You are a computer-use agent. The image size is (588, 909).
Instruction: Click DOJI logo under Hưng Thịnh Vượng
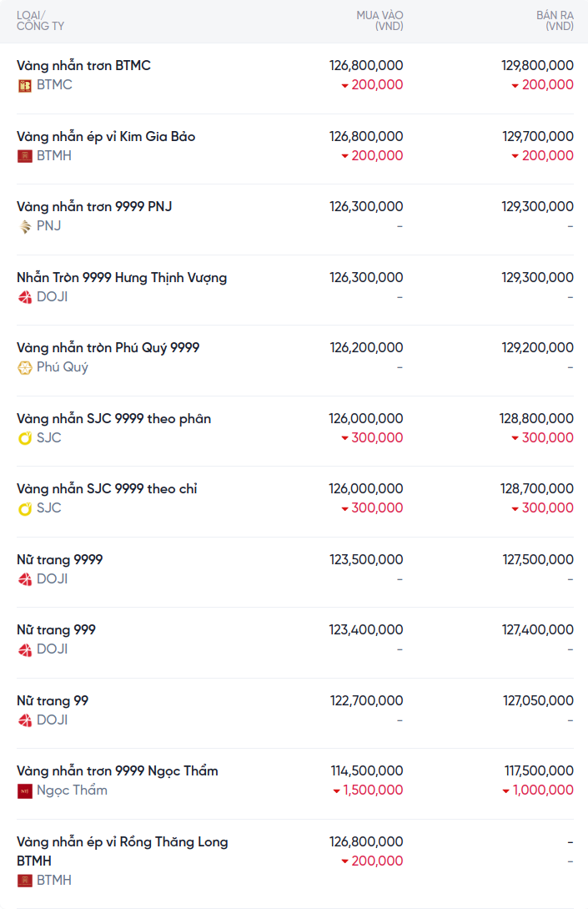coord(25,297)
